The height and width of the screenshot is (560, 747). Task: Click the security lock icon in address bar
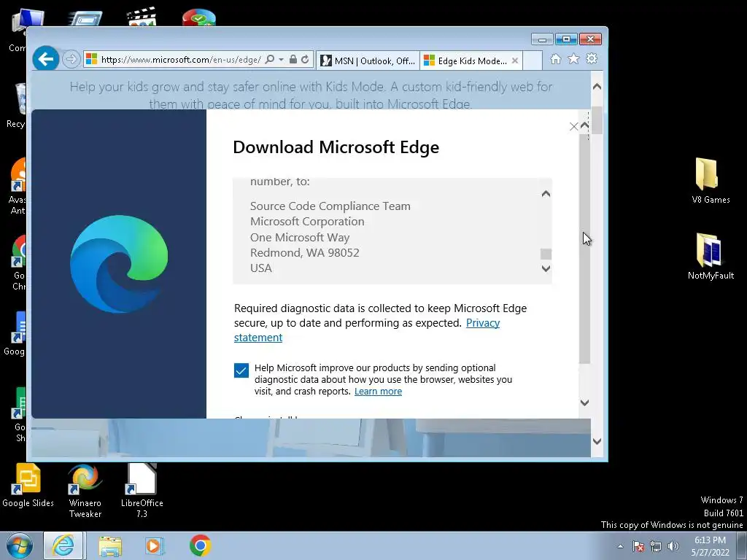293,60
